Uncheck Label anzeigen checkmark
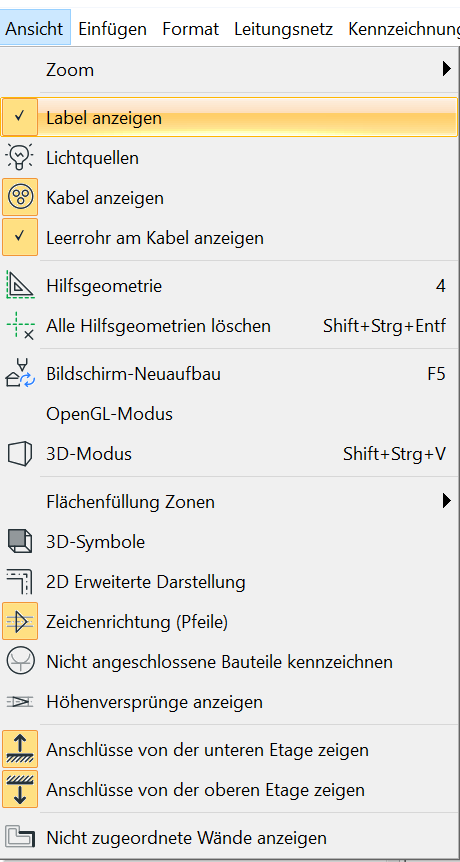The width and height of the screenshot is (460, 862). [20, 117]
